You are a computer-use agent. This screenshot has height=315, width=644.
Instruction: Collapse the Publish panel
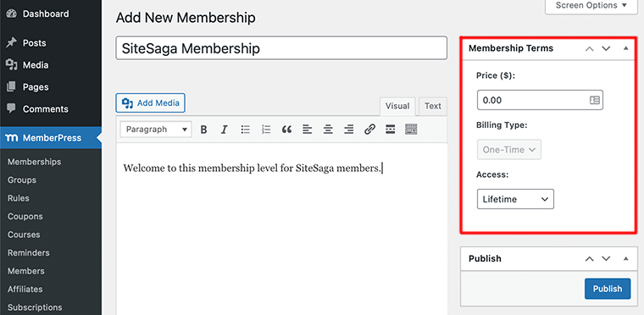pos(625,258)
